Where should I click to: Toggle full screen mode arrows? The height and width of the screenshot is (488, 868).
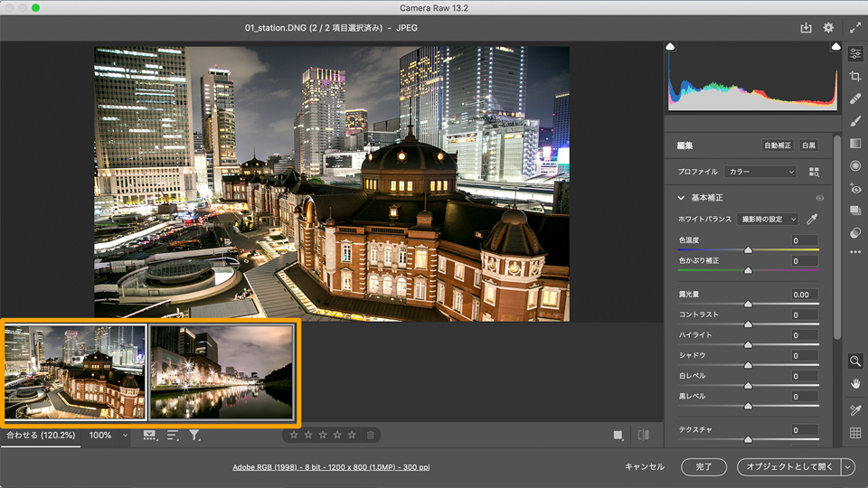pyautogui.click(x=855, y=28)
